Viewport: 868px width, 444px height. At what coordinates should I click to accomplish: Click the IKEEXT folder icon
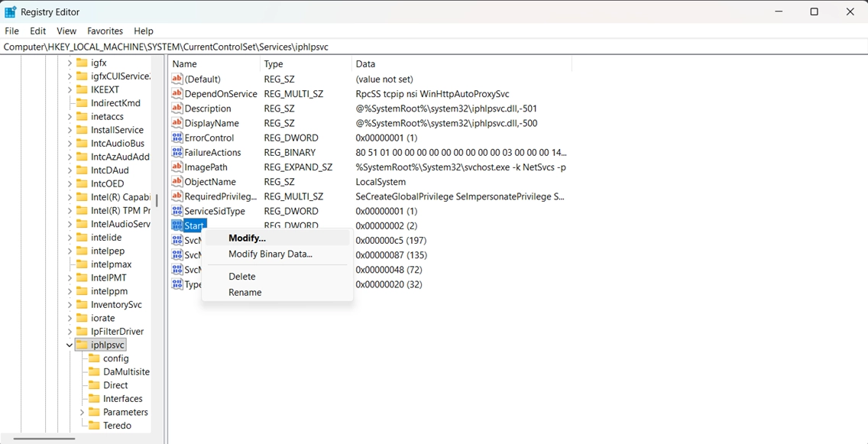(x=82, y=89)
